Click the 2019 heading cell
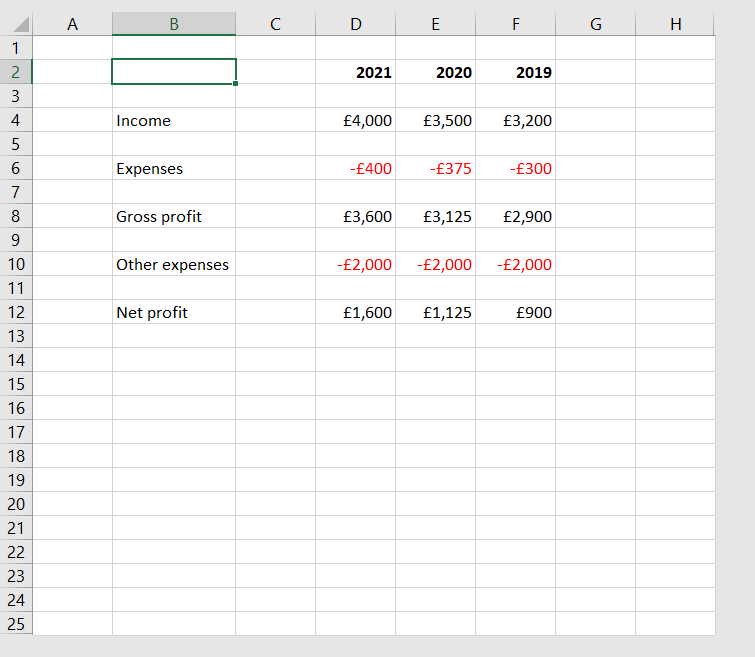 (516, 72)
